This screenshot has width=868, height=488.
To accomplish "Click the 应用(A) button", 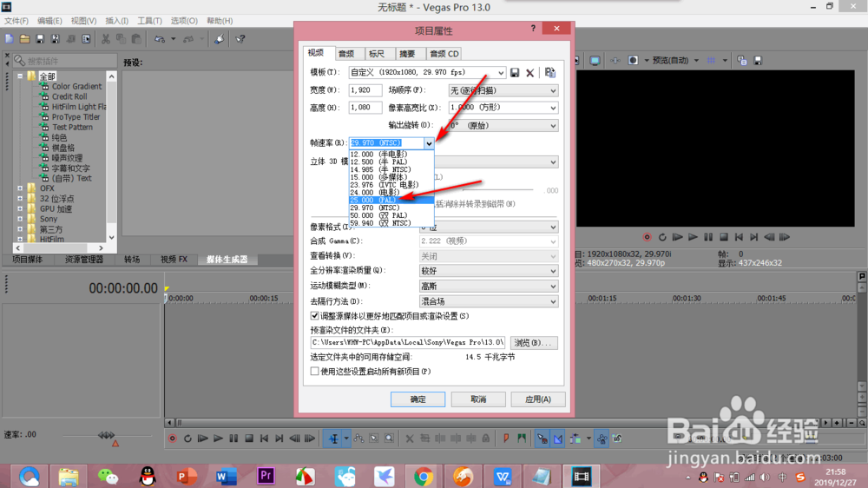I will [x=538, y=399].
